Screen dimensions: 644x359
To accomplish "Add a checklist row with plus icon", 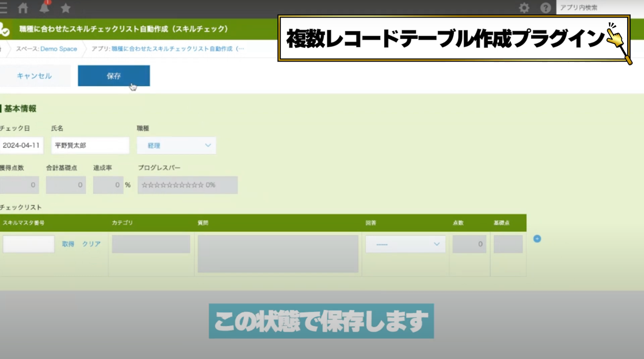I will click(x=537, y=239).
